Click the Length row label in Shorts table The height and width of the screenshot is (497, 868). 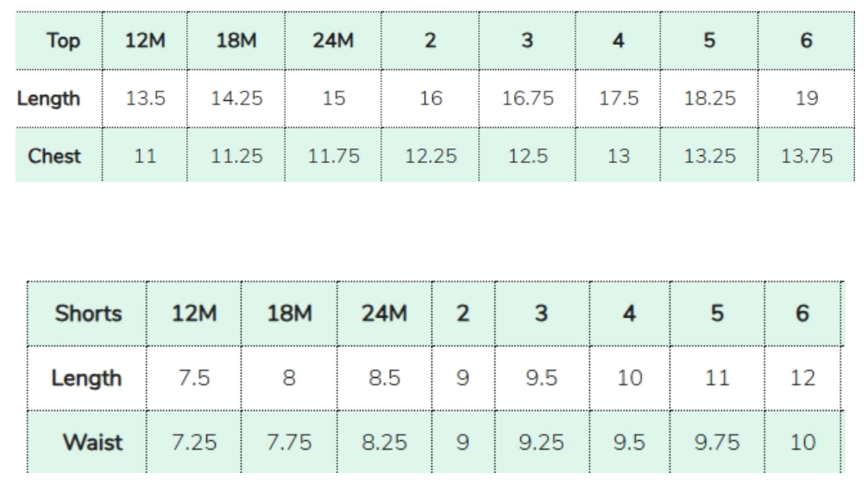pos(86,378)
